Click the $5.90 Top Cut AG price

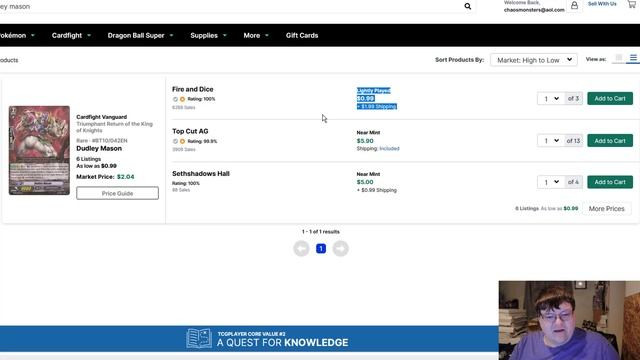tap(365, 141)
